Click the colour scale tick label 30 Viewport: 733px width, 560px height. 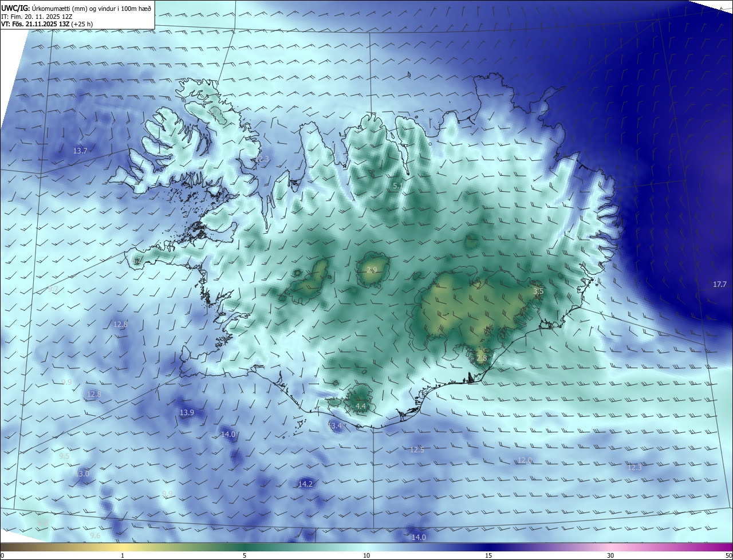point(610,555)
